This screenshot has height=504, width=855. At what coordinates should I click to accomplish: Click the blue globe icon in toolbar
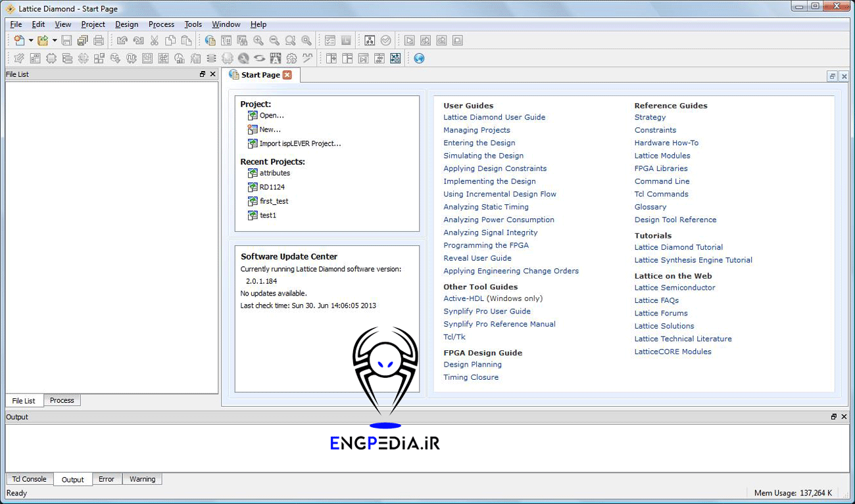pos(419,58)
